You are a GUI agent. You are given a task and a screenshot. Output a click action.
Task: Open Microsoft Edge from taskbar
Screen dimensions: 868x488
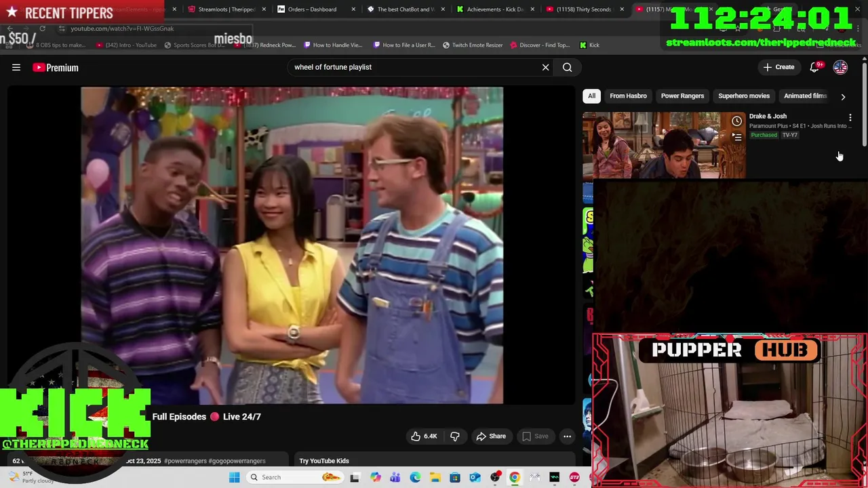coord(415,477)
